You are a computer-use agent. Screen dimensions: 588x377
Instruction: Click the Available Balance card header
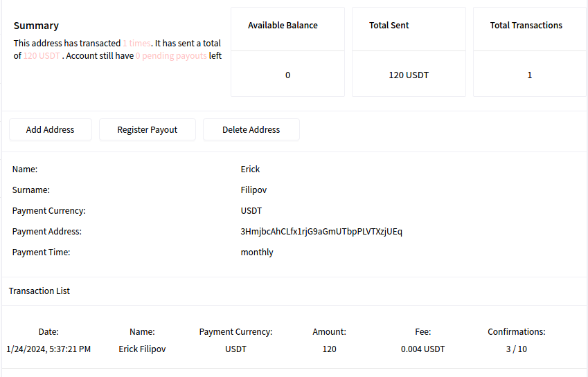point(283,26)
